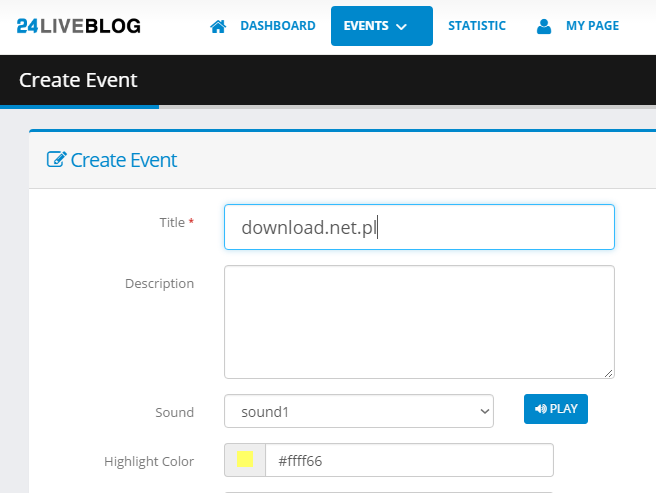Click the edit pencil icon beside Create Event

click(56, 159)
